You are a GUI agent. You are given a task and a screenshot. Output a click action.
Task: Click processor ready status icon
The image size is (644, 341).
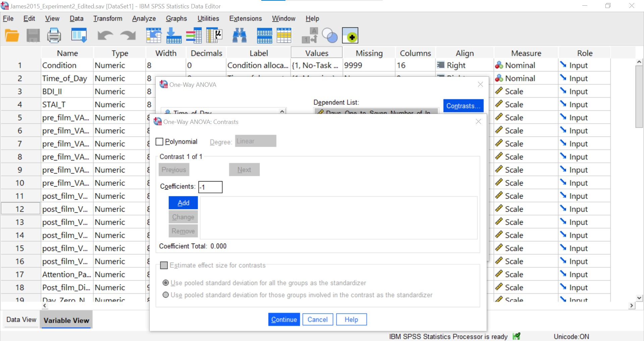coord(517,336)
